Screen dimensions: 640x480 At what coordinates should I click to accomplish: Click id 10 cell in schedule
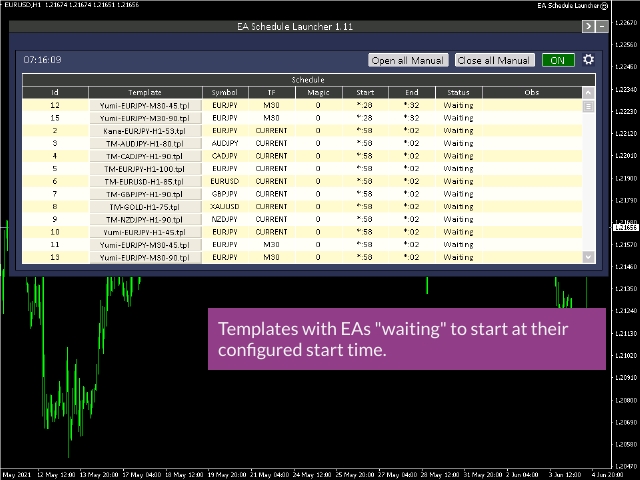(x=55, y=232)
